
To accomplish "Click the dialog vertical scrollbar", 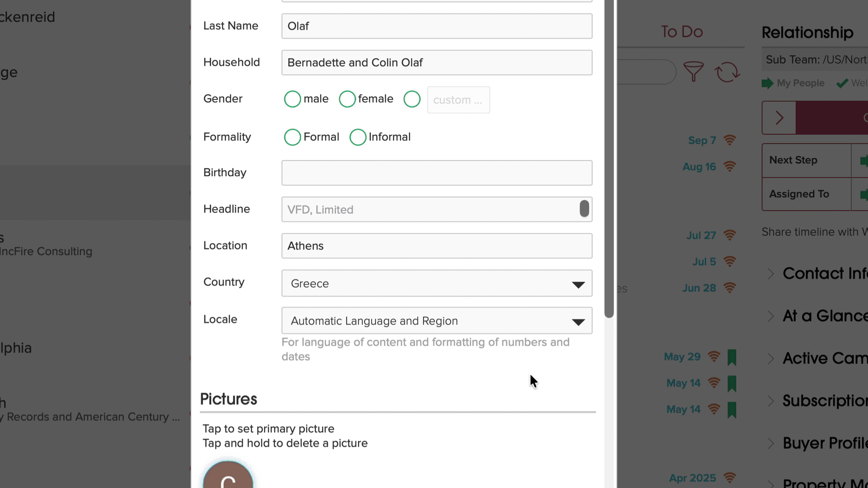I will click(609, 158).
